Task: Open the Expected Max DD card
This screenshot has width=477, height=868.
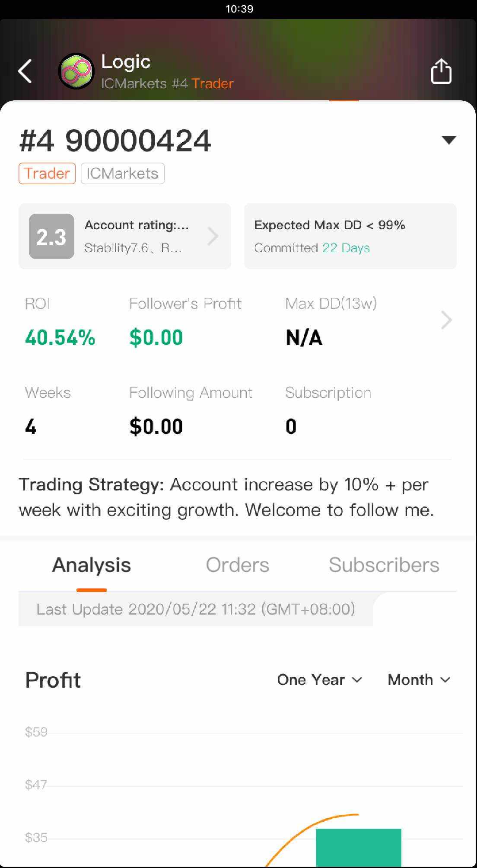Action: [x=350, y=237]
